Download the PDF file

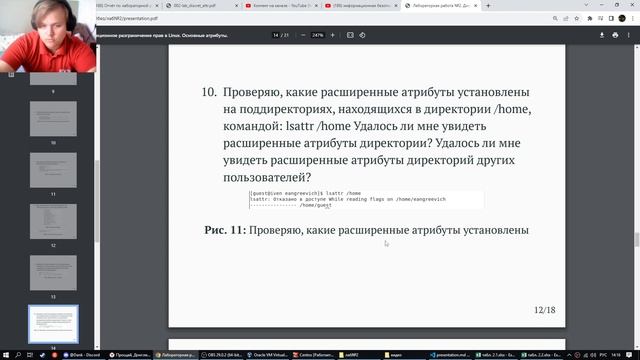pyautogui.click(x=602, y=36)
